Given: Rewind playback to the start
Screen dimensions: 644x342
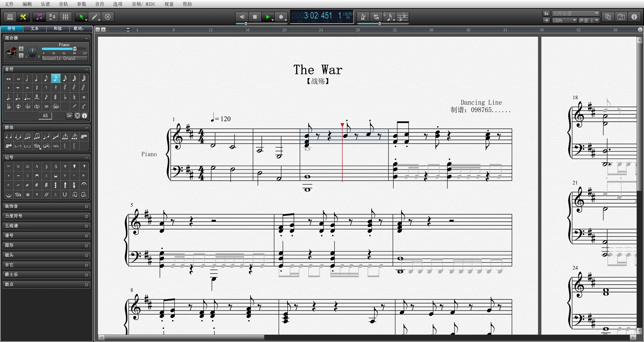Looking at the screenshot, I should (x=241, y=17).
